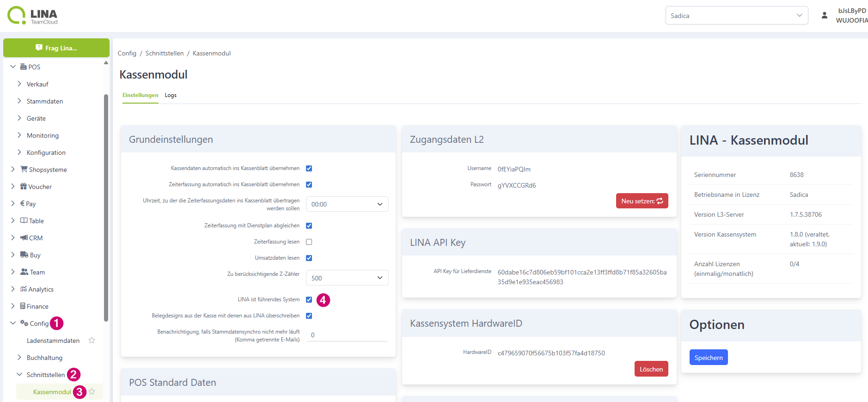Image resolution: width=868 pixels, height=402 pixels.
Task: Open the Finance menu entry
Action: [x=37, y=306]
